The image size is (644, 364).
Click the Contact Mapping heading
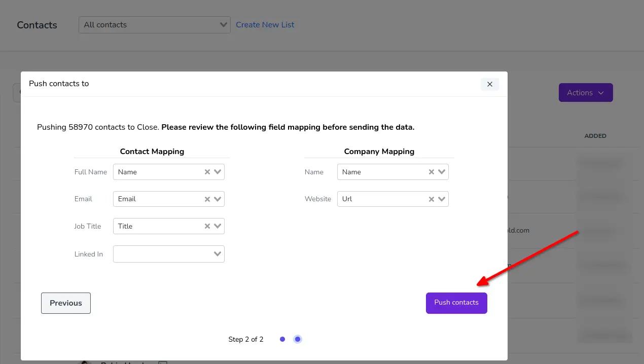coord(152,152)
